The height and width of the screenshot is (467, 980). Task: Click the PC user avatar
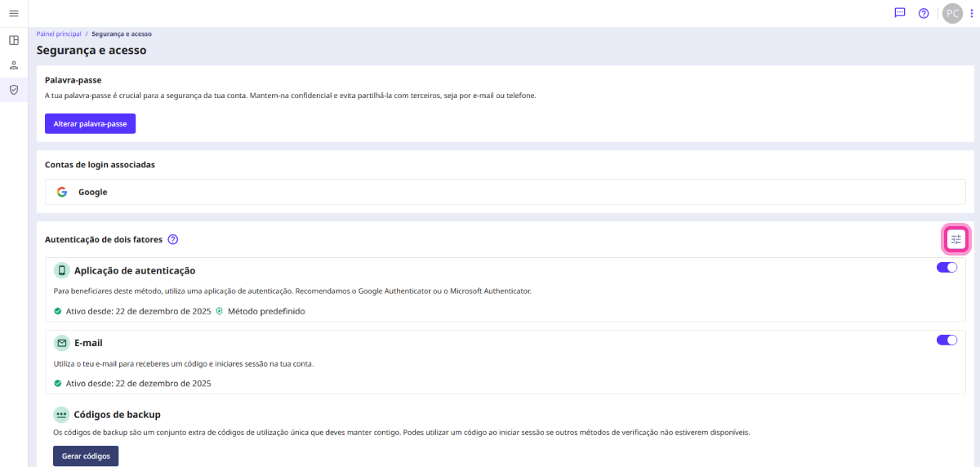tap(952, 13)
